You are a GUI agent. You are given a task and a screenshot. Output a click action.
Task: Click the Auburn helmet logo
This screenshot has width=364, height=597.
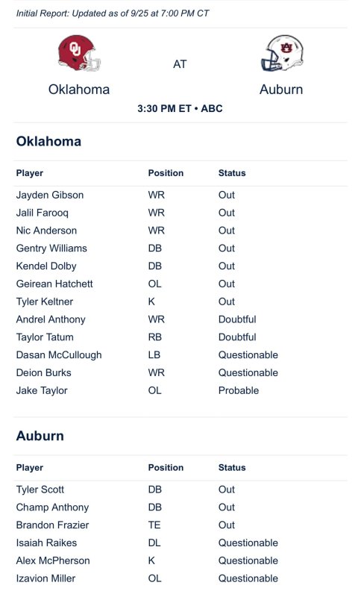[282, 53]
